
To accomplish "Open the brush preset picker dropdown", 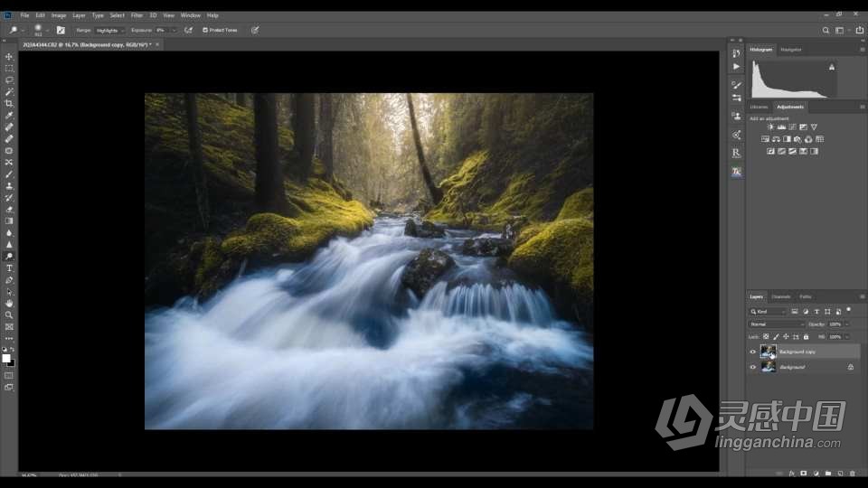I will 48,31.
